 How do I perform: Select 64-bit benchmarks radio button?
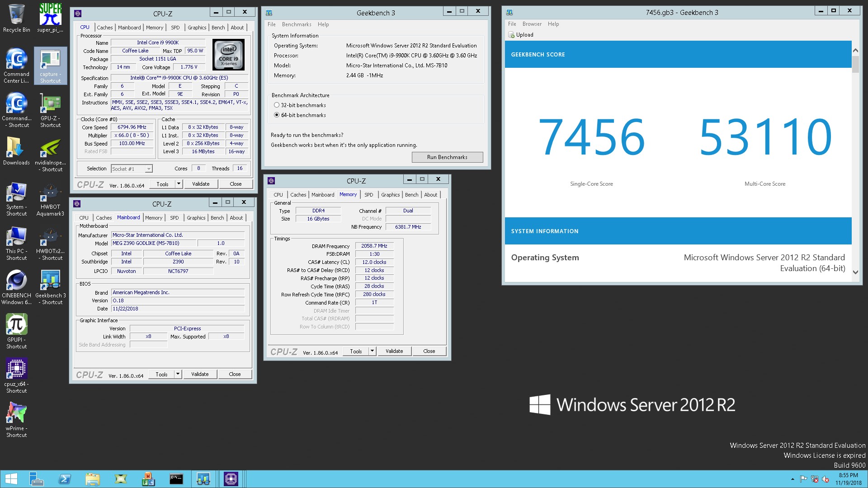pos(277,115)
